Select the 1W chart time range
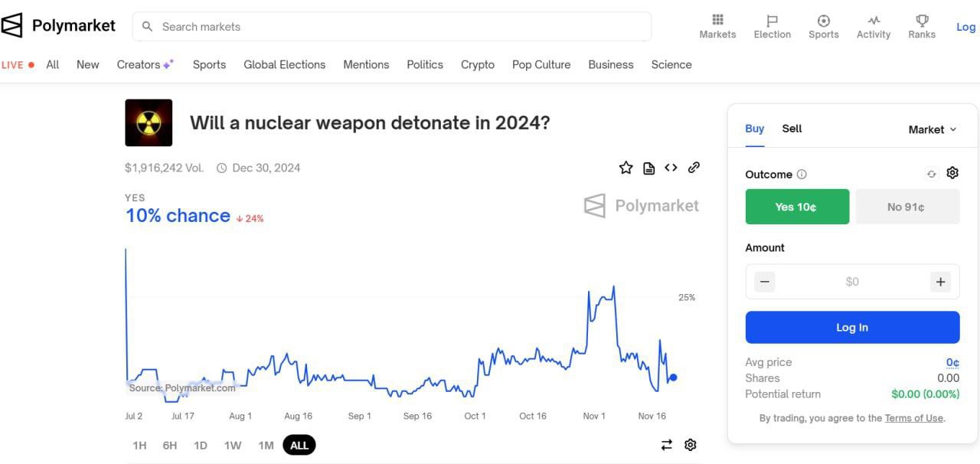This screenshot has width=980, height=464. [x=233, y=445]
